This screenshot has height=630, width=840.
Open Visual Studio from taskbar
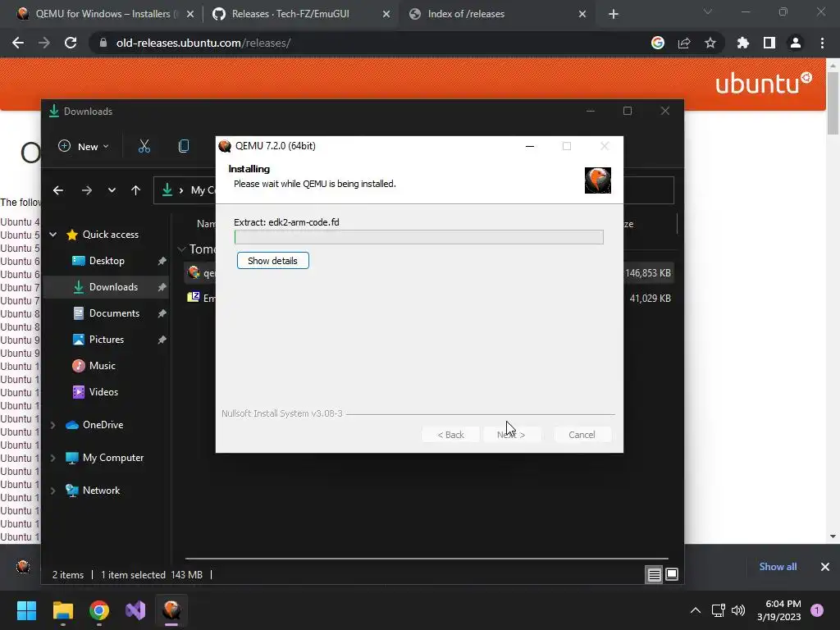tap(135, 610)
